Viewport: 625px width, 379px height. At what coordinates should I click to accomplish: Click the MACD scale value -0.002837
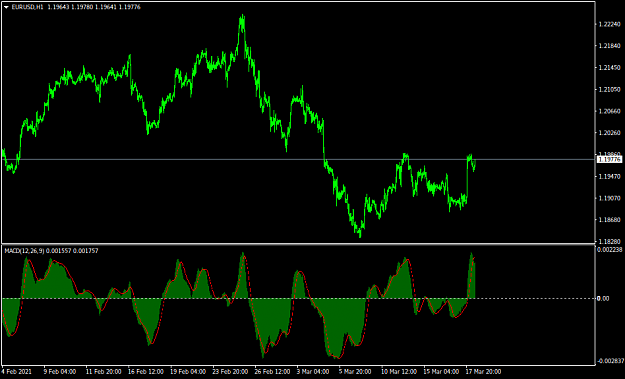(610, 361)
